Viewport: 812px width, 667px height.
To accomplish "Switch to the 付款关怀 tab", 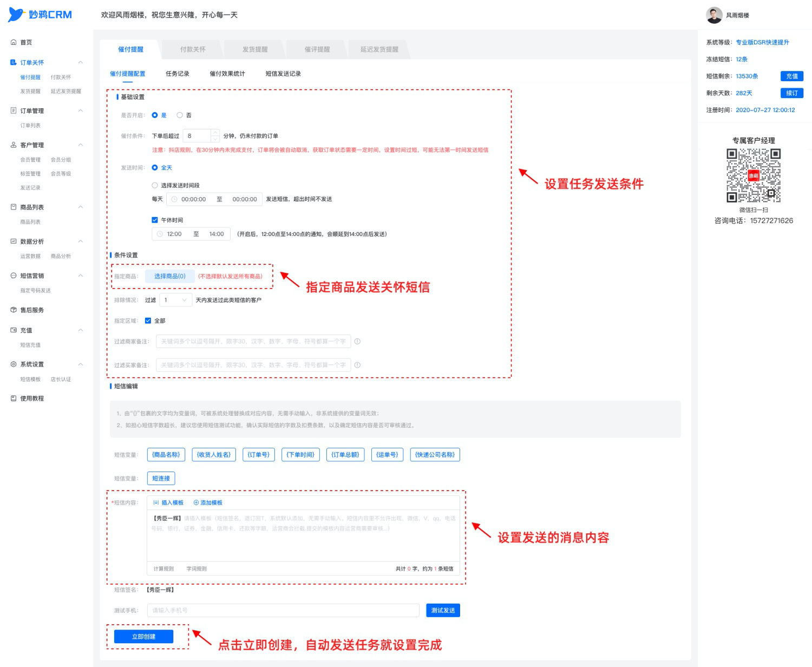I will point(193,49).
